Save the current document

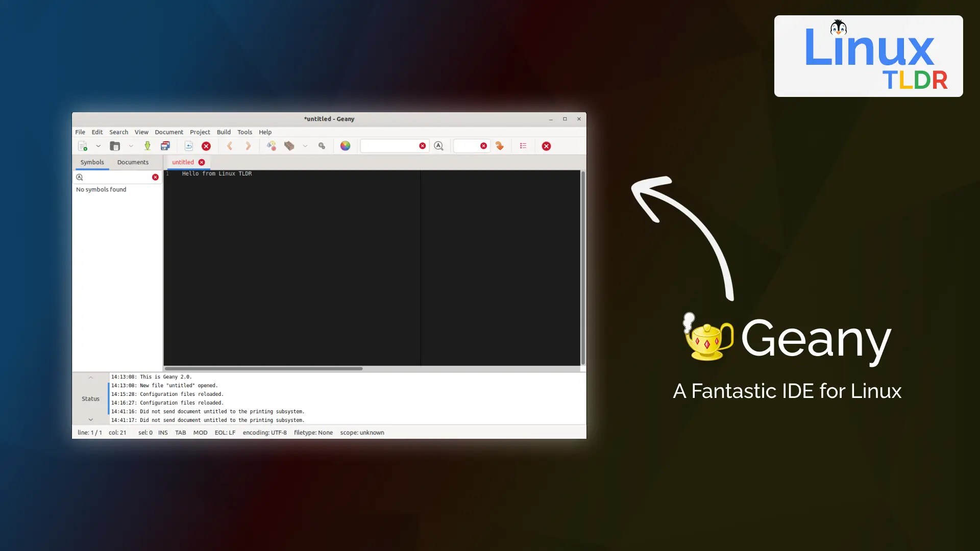click(x=148, y=146)
